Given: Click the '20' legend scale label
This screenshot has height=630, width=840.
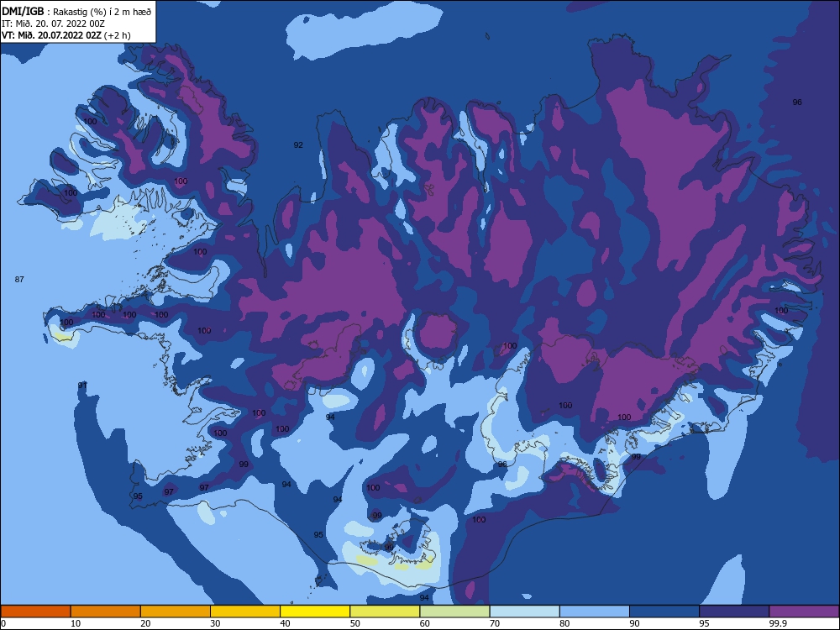Looking at the screenshot, I should click(145, 623).
